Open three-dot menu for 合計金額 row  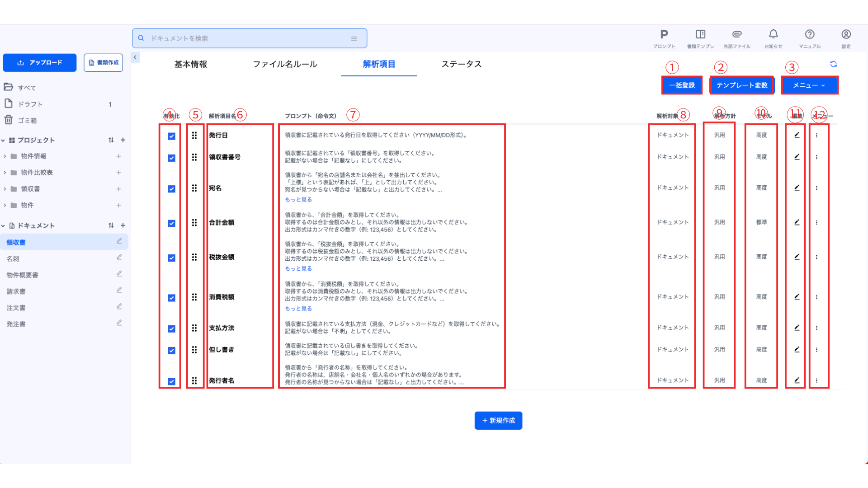tap(816, 222)
